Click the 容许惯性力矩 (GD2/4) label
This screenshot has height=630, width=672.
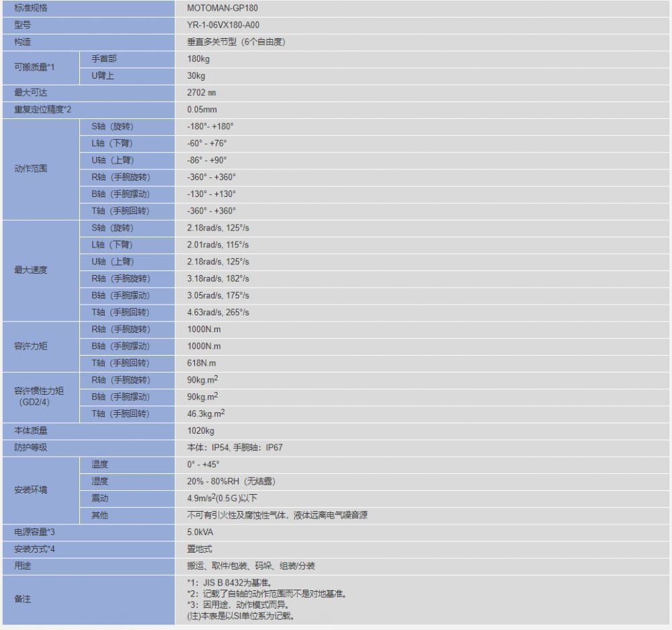pyautogui.click(x=38, y=396)
